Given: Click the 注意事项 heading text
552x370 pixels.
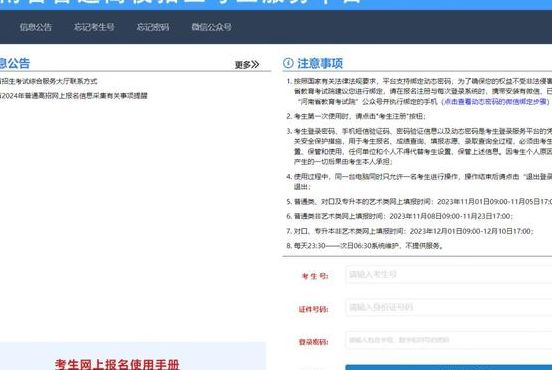Looking at the screenshot, I should click(320, 63).
